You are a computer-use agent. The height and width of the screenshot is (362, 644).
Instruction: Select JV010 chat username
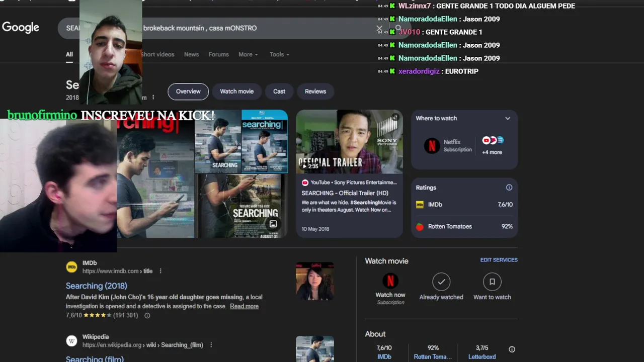tap(409, 32)
